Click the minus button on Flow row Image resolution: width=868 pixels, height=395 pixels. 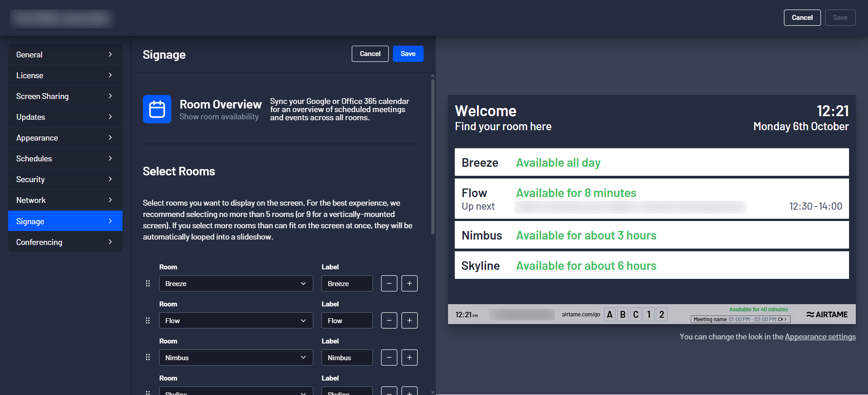pos(389,320)
